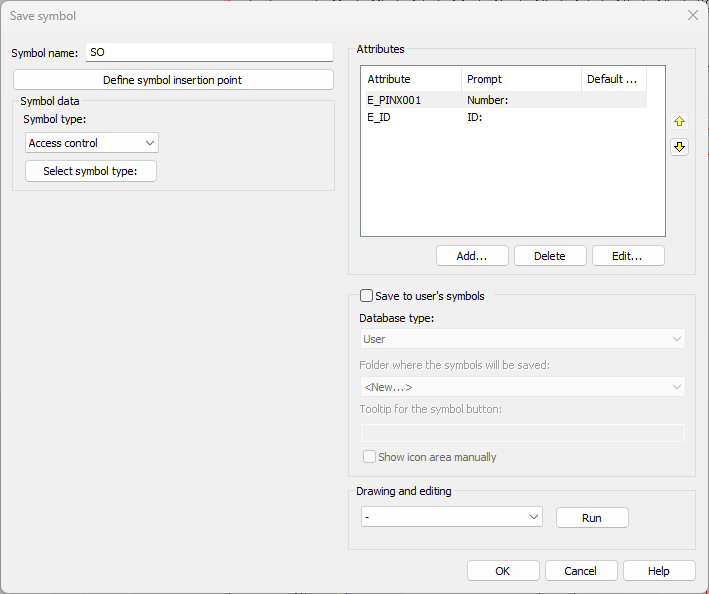Screen dimensions: 709x594
Task: Select the E_ID attribute row
Action: click(506, 117)
